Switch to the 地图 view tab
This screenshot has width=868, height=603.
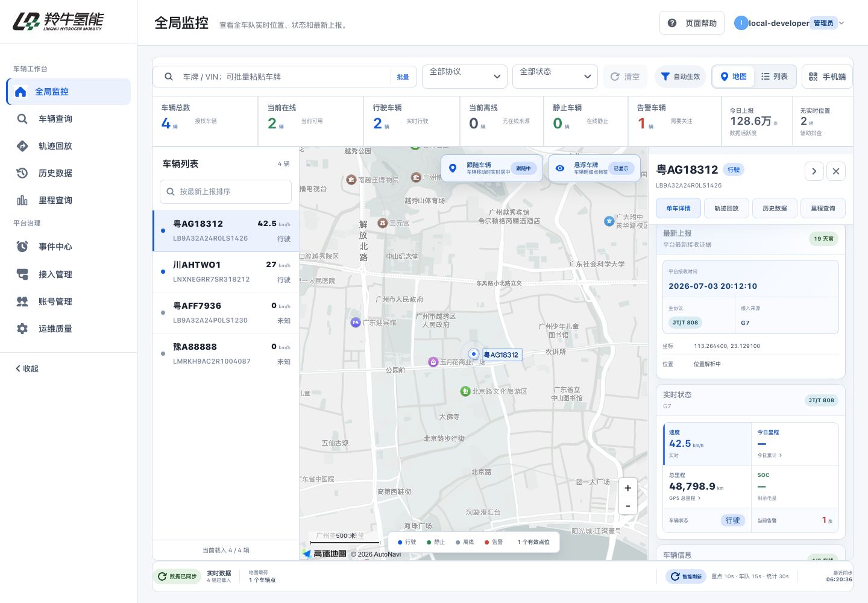click(x=734, y=77)
